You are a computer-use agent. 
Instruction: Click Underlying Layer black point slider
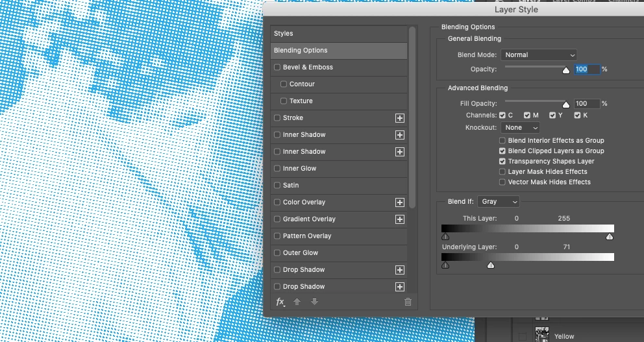445,265
